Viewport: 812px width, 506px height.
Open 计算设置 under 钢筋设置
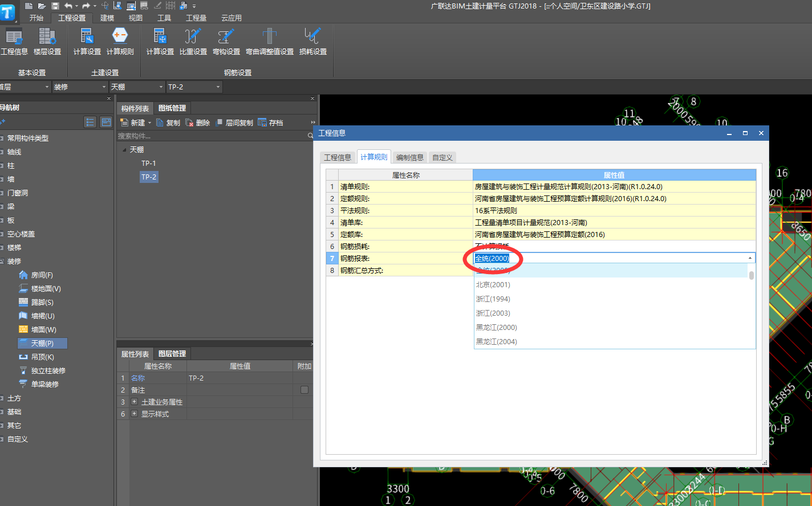tap(160, 42)
